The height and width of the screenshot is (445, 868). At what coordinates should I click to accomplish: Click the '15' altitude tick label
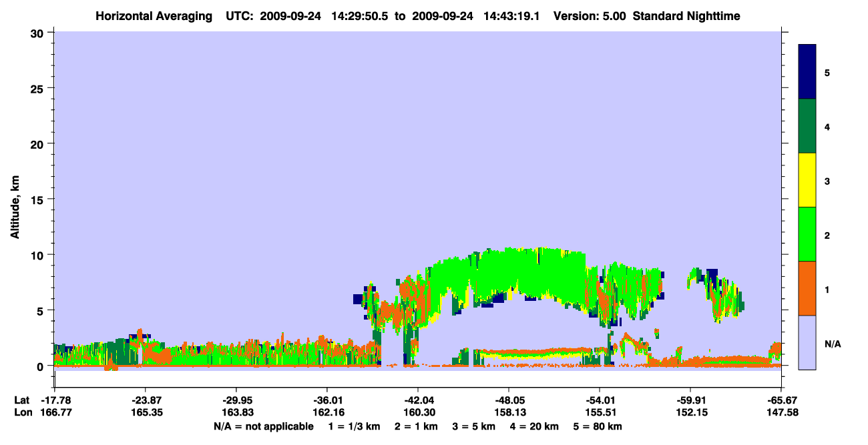coord(39,199)
